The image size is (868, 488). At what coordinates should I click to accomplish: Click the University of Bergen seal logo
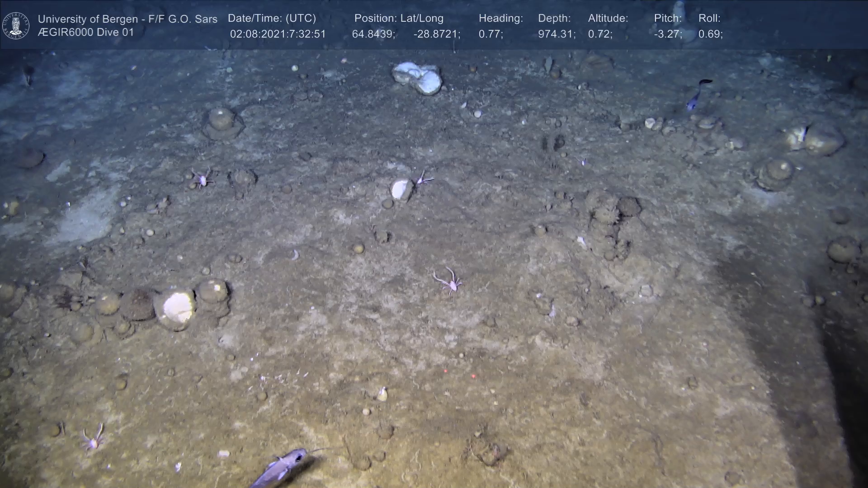tap(16, 25)
